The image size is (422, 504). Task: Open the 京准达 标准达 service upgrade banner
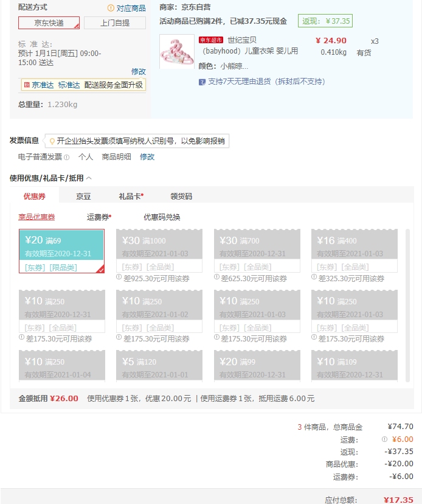[83, 85]
